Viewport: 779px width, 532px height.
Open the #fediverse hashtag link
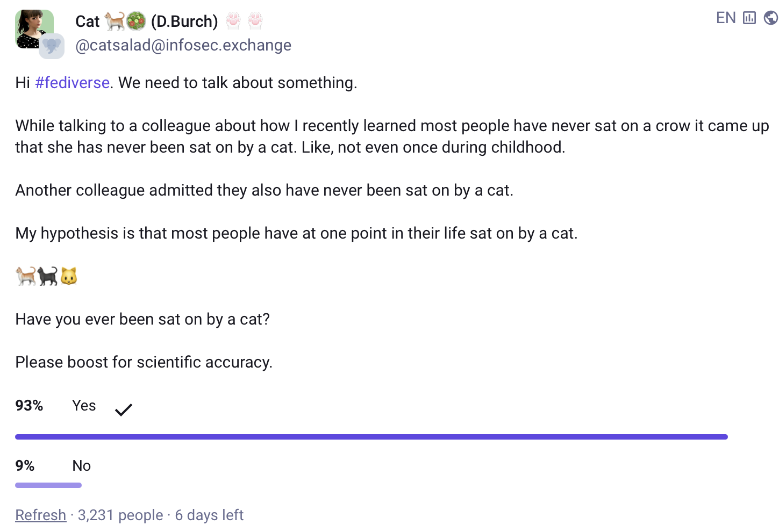click(x=72, y=83)
